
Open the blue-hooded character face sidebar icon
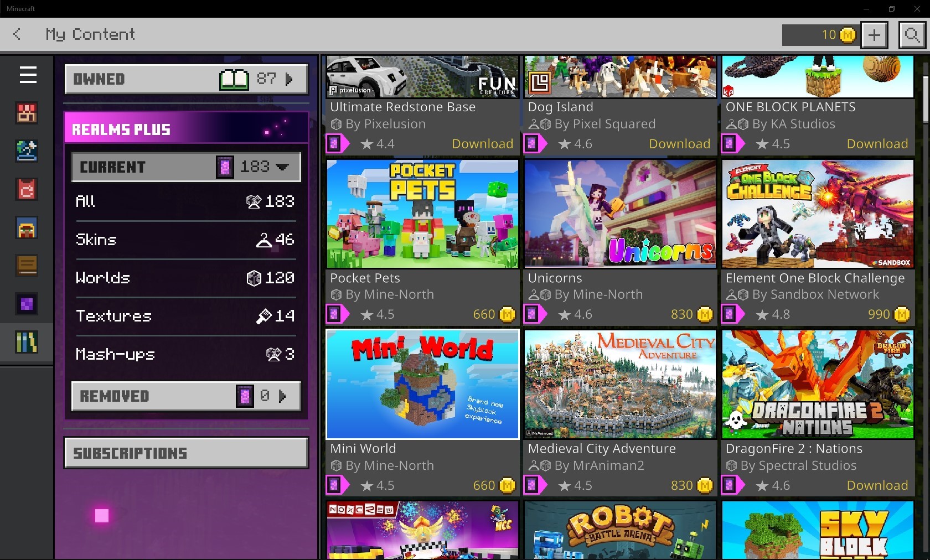pyautogui.click(x=27, y=227)
